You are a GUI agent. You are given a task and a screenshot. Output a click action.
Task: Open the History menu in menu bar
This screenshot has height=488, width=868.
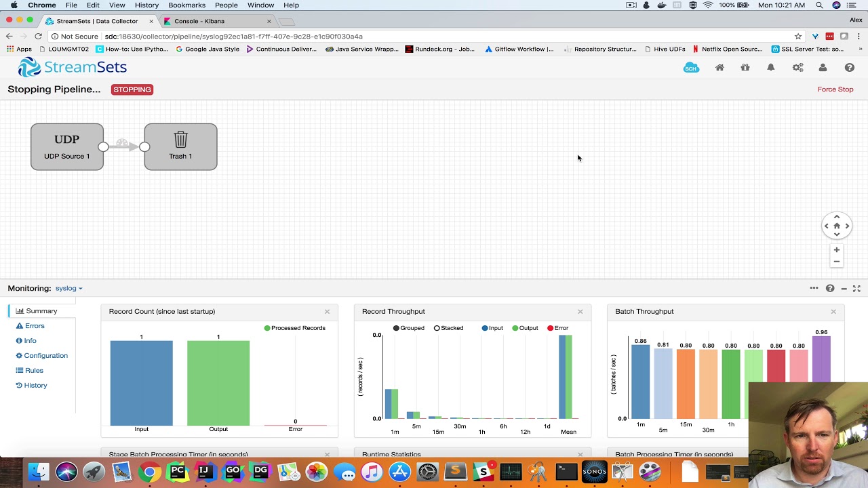pos(146,5)
